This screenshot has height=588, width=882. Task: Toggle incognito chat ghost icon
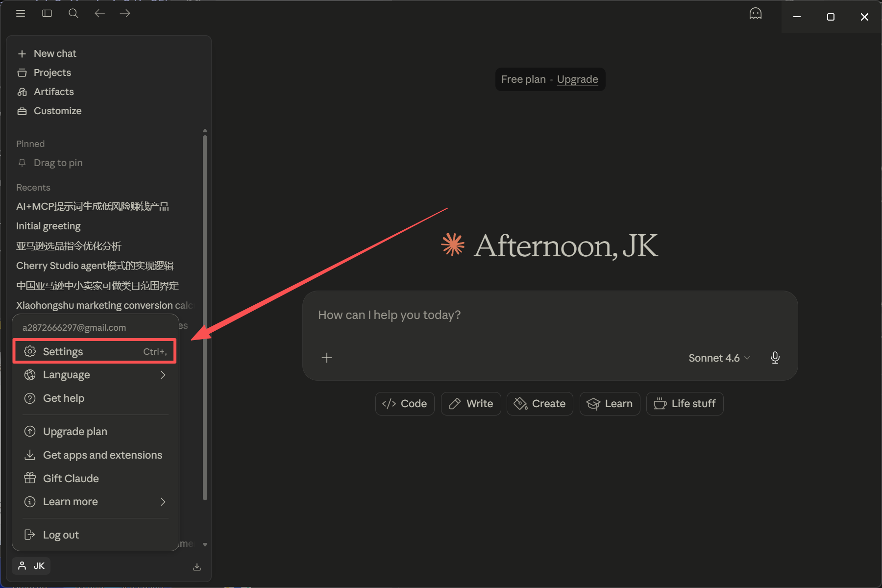[755, 14]
